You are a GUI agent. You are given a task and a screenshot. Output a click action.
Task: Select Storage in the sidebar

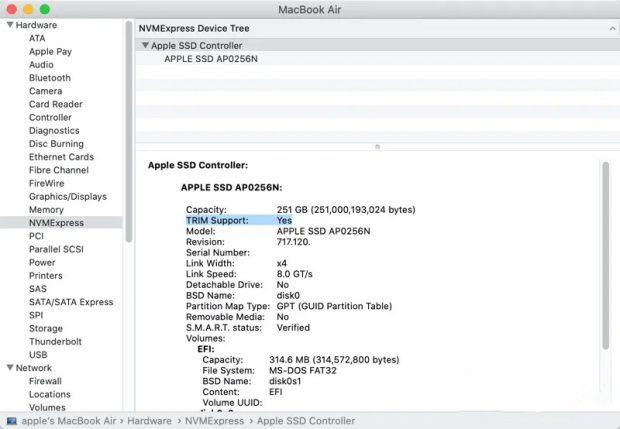coord(45,328)
